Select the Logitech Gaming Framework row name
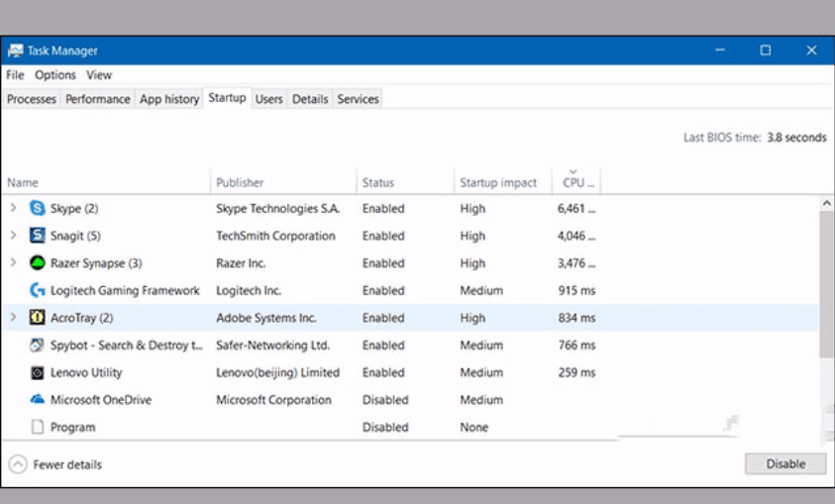Image resolution: width=835 pixels, height=504 pixels. click(x=125, y=290)
